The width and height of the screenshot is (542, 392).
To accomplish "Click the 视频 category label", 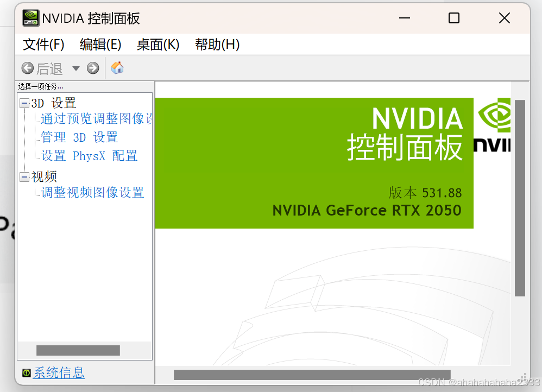I will coord(44,176).
